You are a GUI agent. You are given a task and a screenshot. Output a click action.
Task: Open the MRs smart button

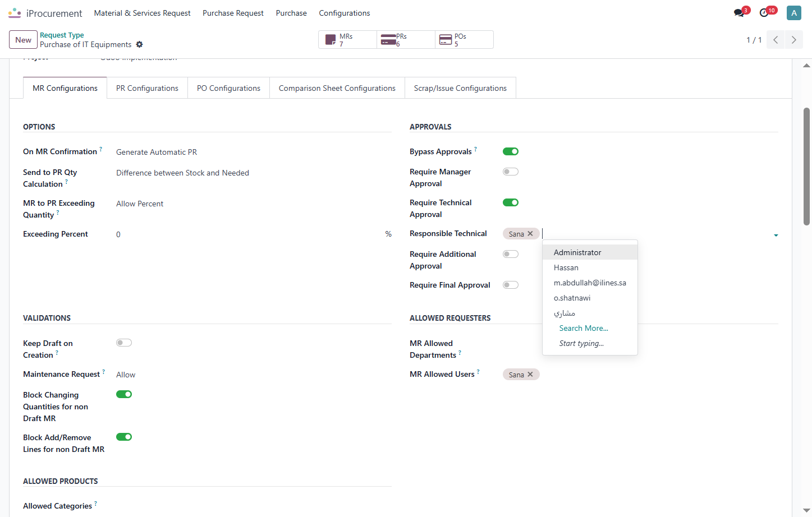[348, 40]
